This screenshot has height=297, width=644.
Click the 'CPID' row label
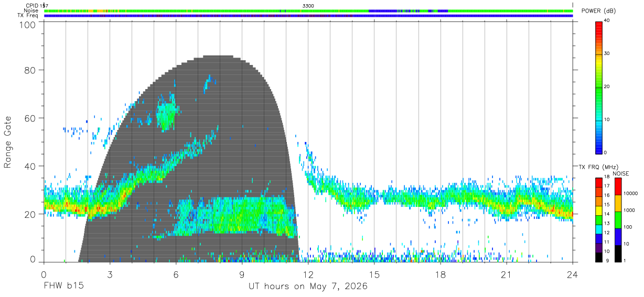[31, 5]
